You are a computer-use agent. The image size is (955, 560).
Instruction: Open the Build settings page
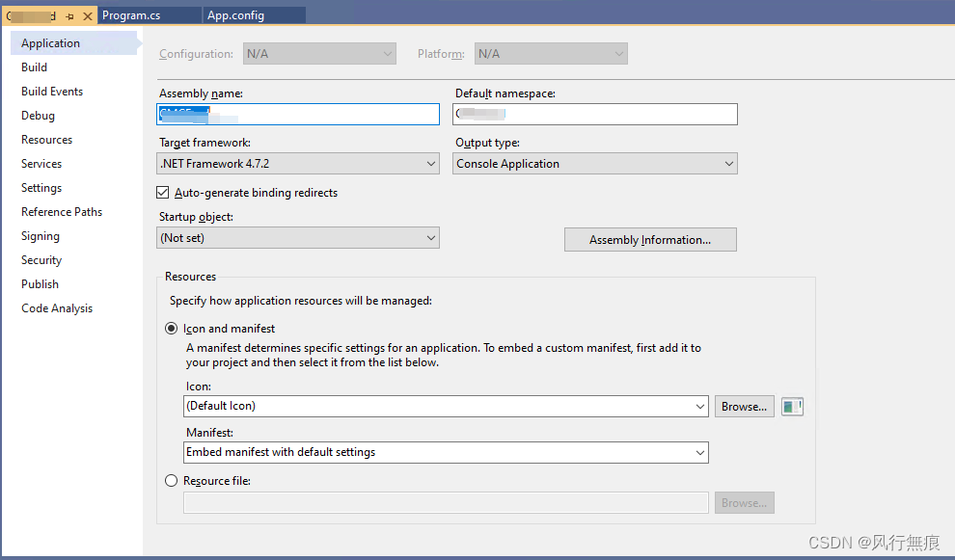(34, 67)
